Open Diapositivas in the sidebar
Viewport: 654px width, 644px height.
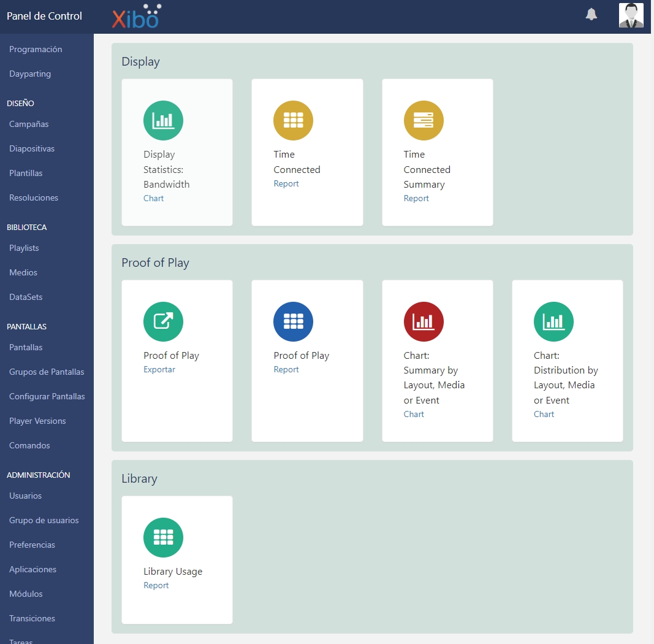pyautogui.click(x=32, y=148)
